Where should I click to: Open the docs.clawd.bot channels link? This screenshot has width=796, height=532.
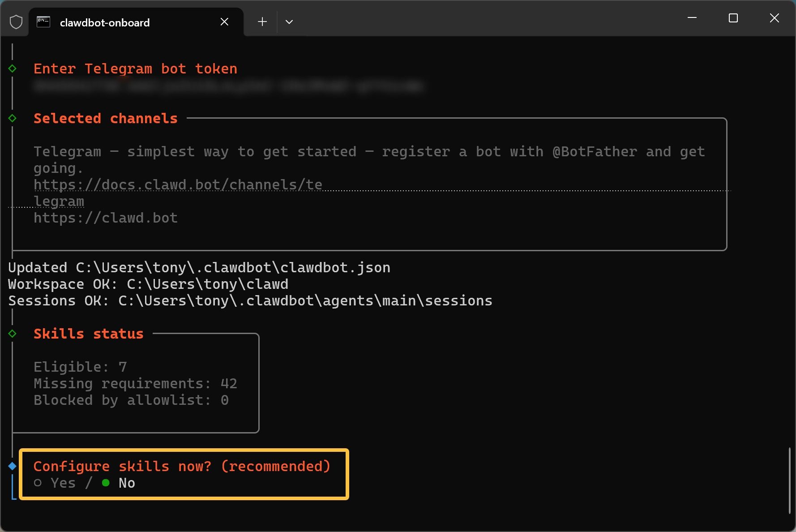(x=178, y=185)
